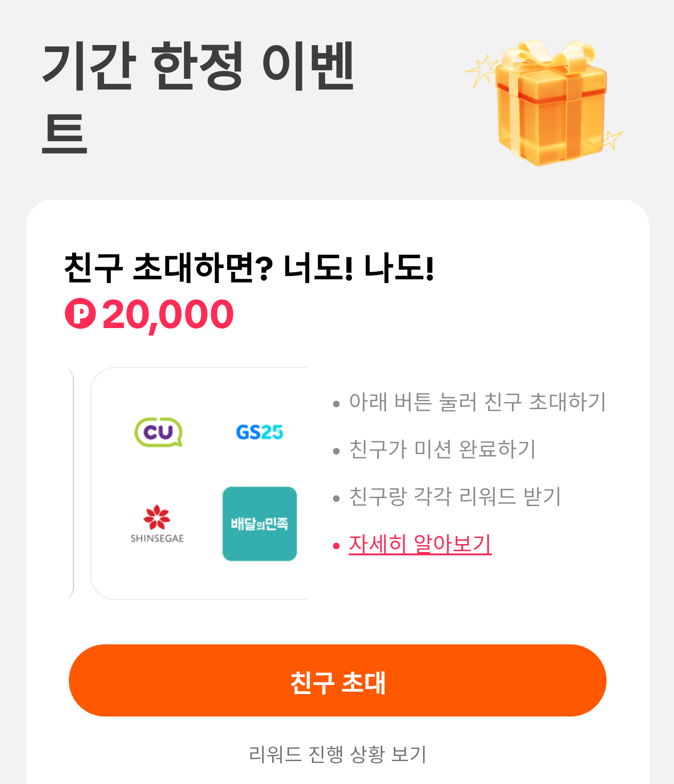Open the 배달의민족 teal logo tile

coord(259,523)
